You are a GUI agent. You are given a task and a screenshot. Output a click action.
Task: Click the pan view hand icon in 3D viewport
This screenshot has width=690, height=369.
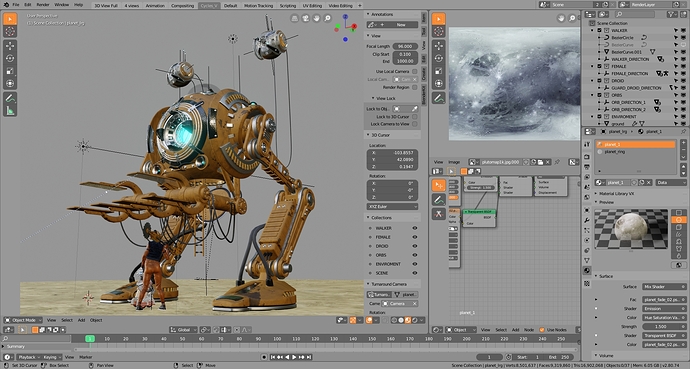pos(316,18)
